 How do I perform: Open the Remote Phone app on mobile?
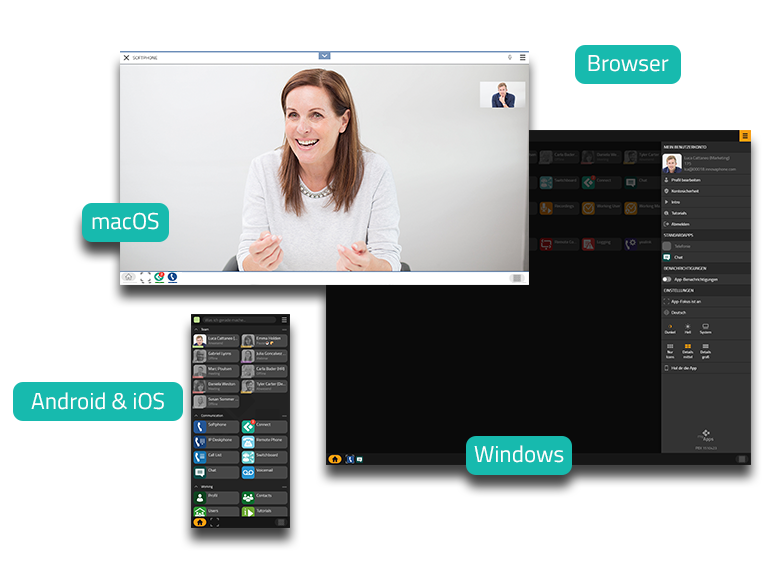(x=264, y=442)
